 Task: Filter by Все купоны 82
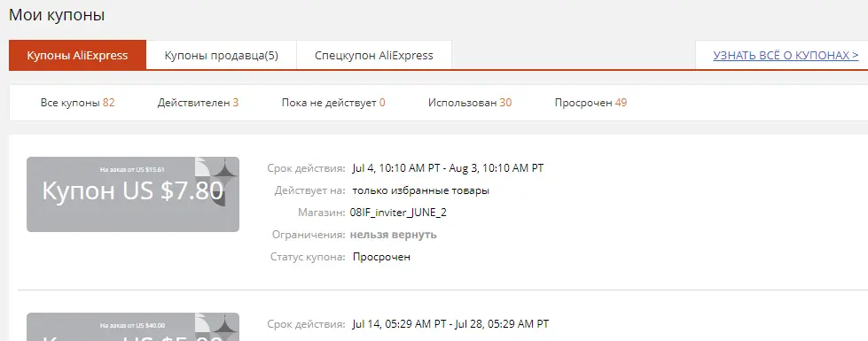77,102
